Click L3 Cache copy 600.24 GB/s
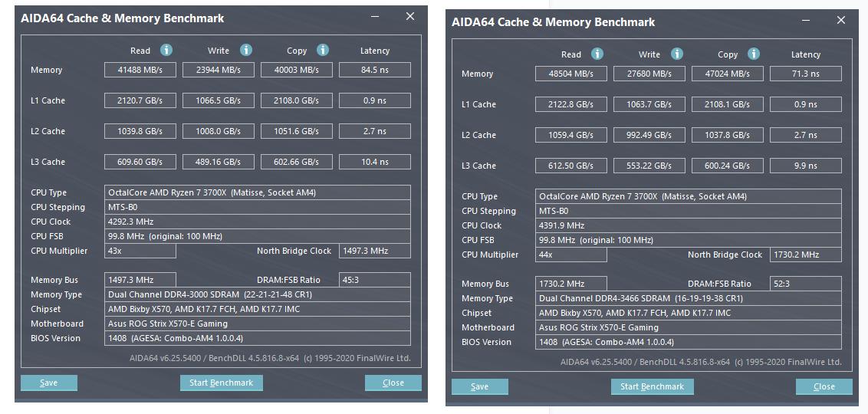This screenshot has width=868, height=414. click(x=728, y=166)
